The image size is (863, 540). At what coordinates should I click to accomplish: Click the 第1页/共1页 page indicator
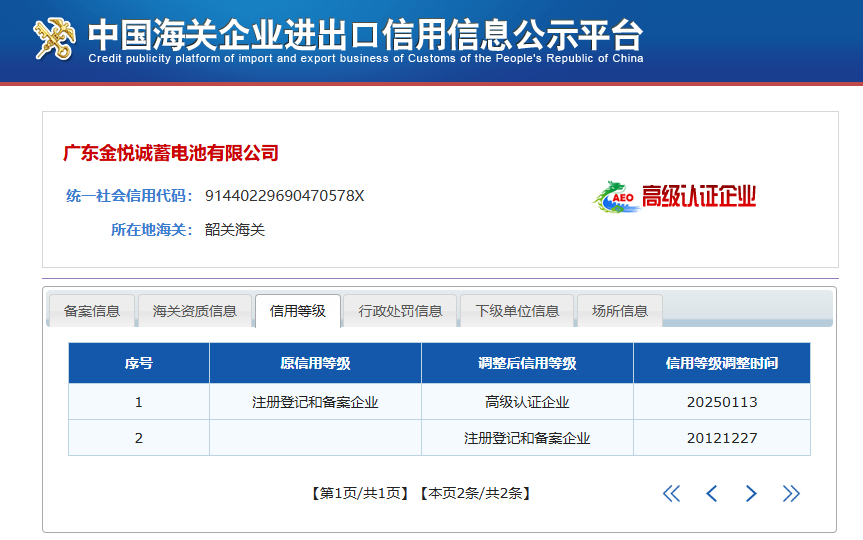coord(361,493)
